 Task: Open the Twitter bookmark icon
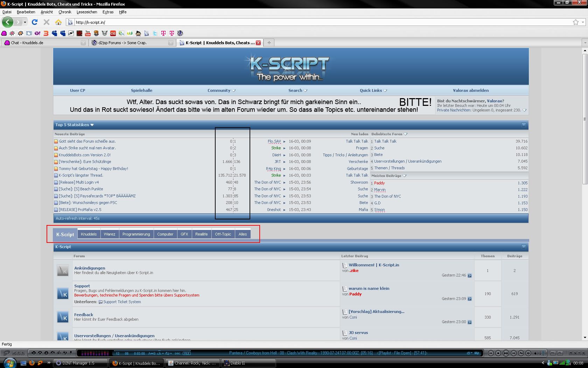coord(155,33)
